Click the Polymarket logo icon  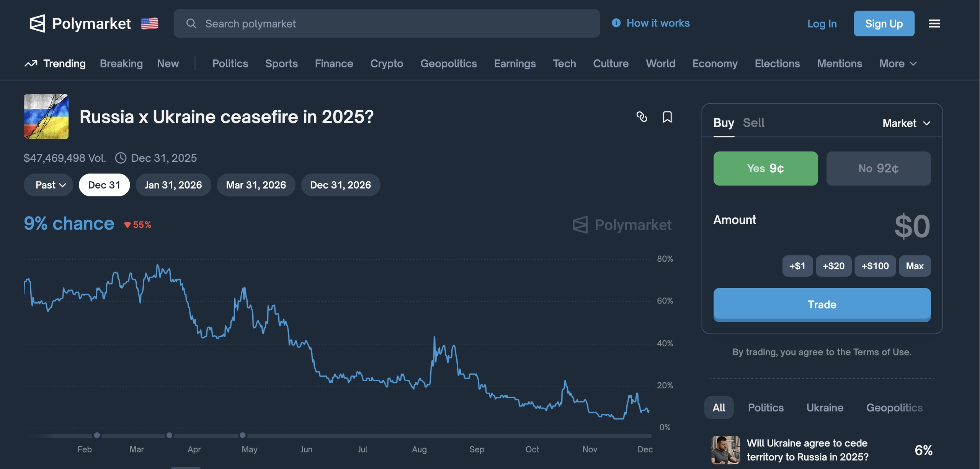tap(37, 23)
